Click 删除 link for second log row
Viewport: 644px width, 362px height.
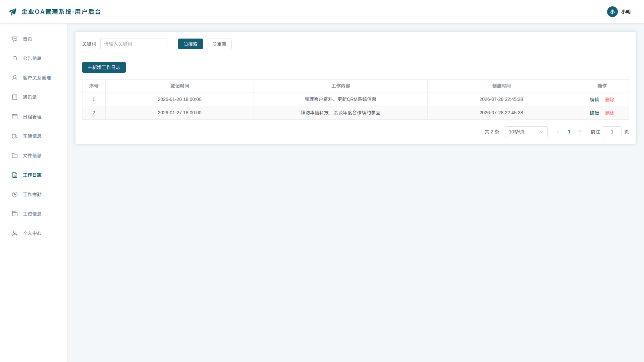610,113
